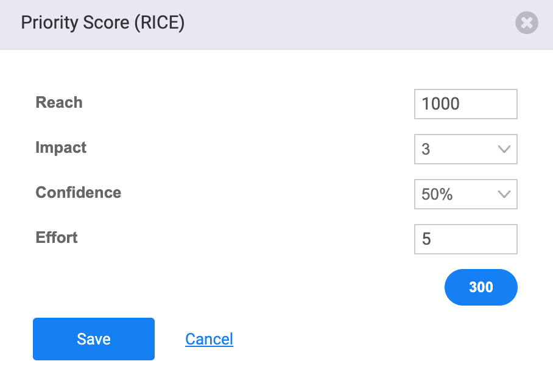Cancel editing the priority score

click(x=209, y=339)
